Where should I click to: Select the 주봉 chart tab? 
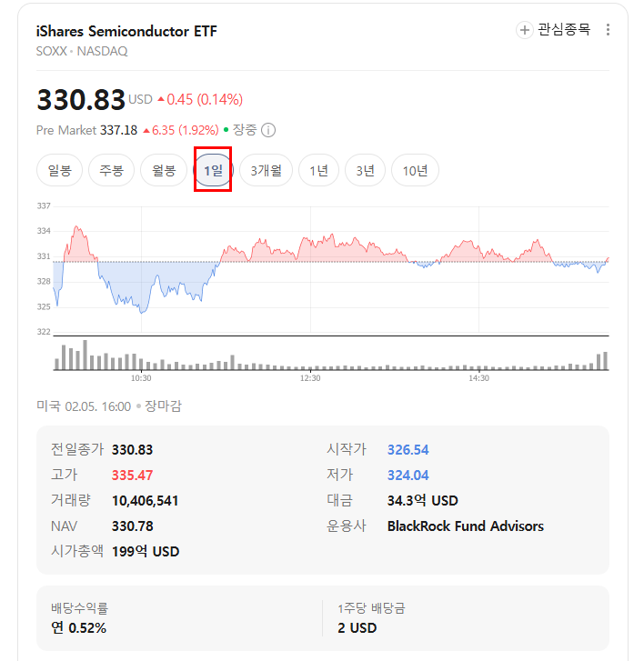pos(111,170)
